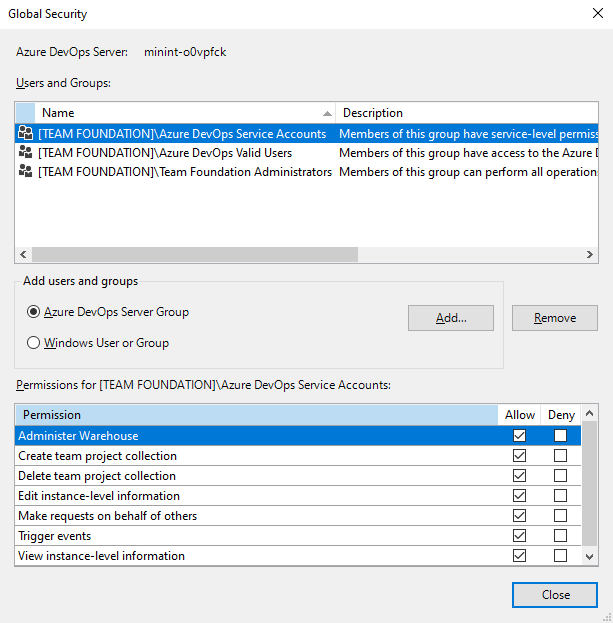Click the vertical scrollbar thumb in permissions list
This screenshot has height=623, width=613.
pos(590,484)
